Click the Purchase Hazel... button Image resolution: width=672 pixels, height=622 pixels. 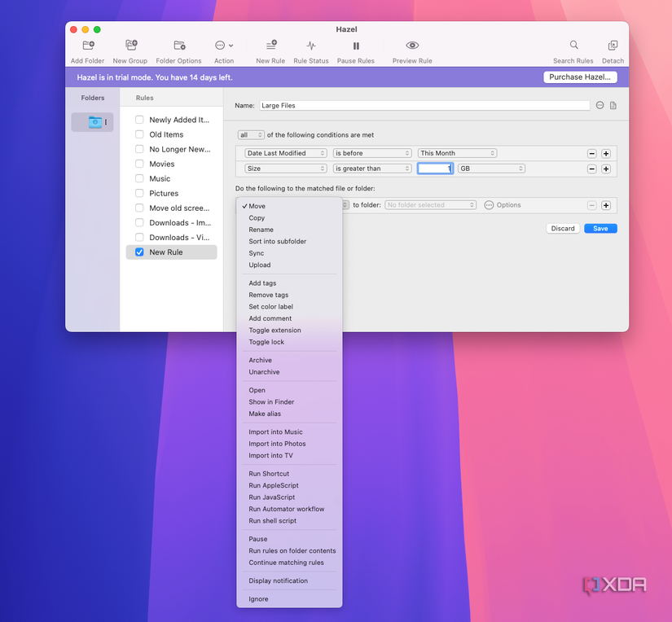(x=580, y=77)
